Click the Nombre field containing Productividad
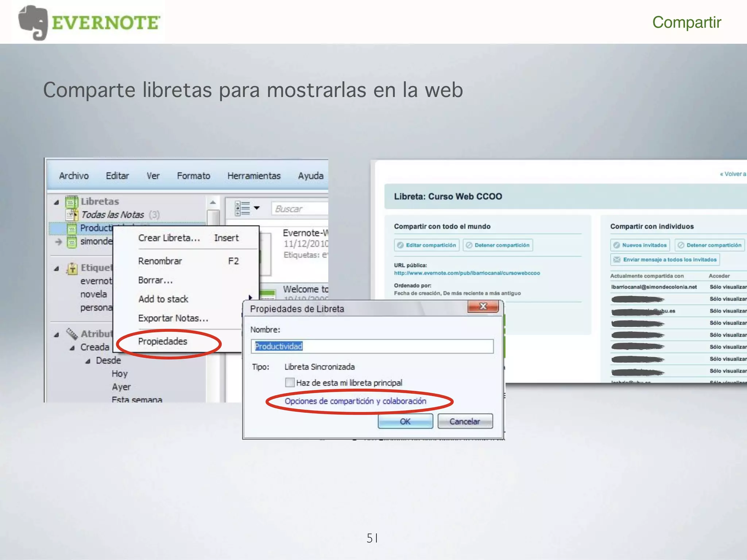 [372, 346]
